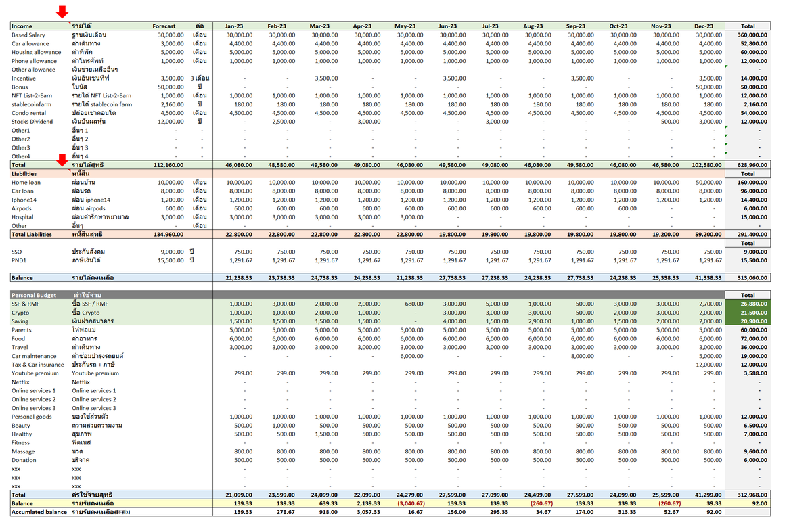The image size is (812, 525).
Task: Click the Fitness row label
Action: [x=21, y=443]
